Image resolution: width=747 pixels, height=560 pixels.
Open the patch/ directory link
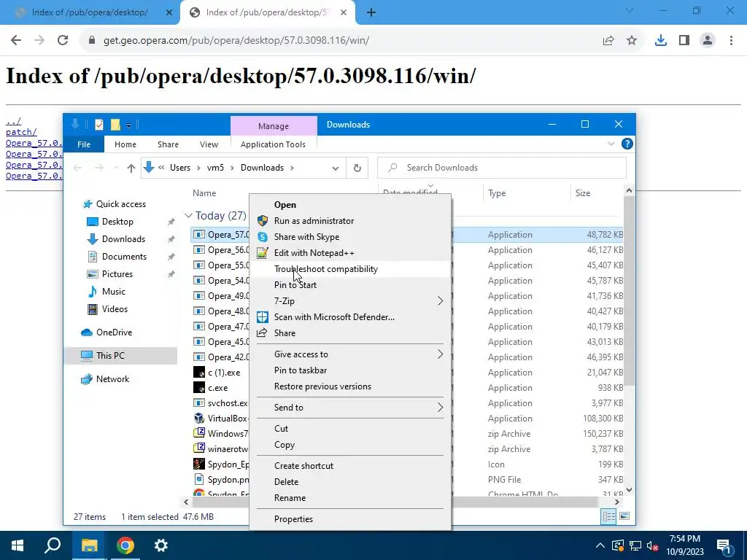point(21,132)
